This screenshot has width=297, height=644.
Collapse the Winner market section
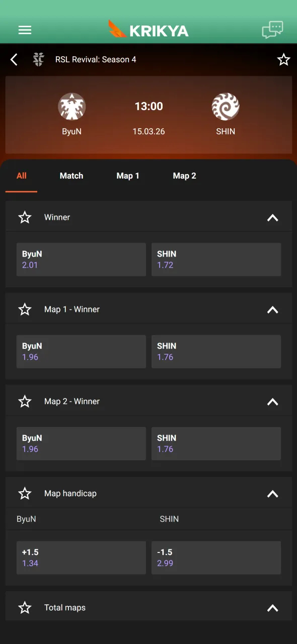[x=272, y=217]
